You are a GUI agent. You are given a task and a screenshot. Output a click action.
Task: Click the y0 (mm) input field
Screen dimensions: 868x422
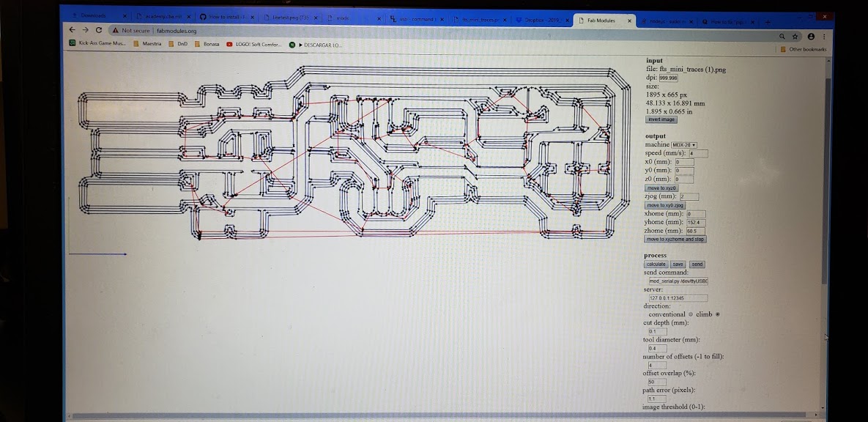[684, 171]
